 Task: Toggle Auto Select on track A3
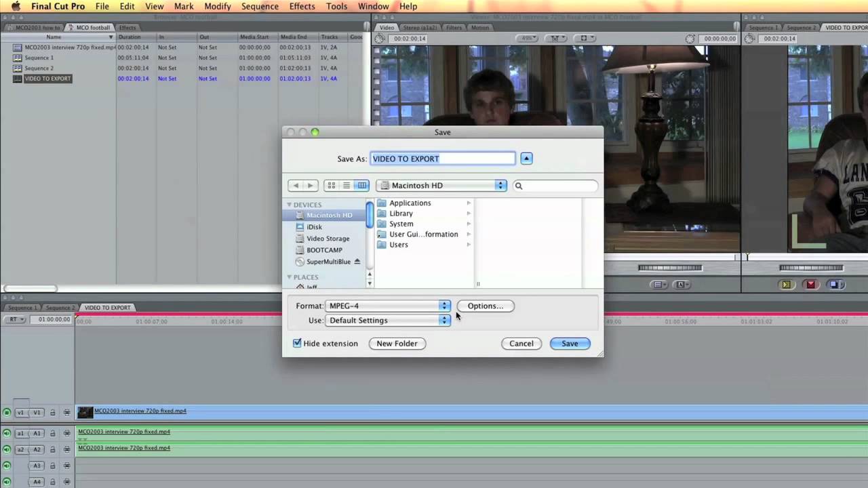[x=66, y=466]
